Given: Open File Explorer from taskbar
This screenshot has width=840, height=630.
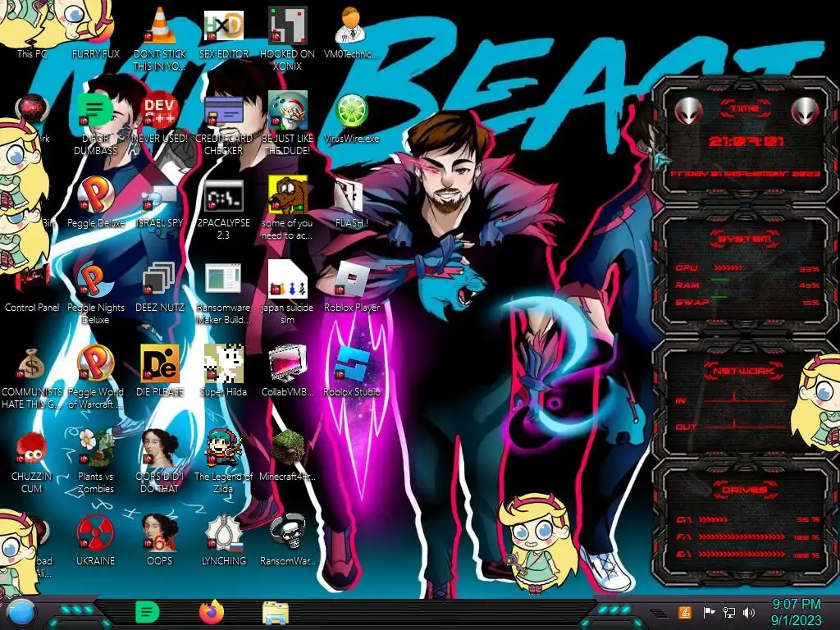Looking at the screenshot, I should click(276, 613).
